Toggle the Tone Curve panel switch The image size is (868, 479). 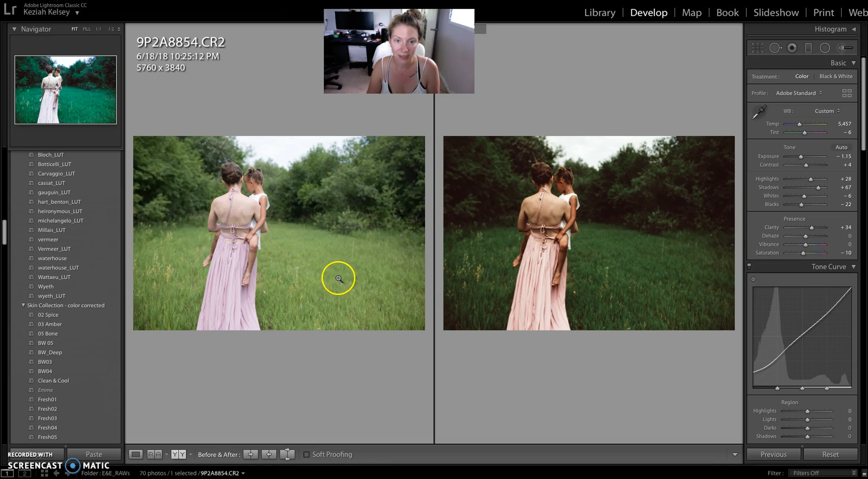[749, 266]
